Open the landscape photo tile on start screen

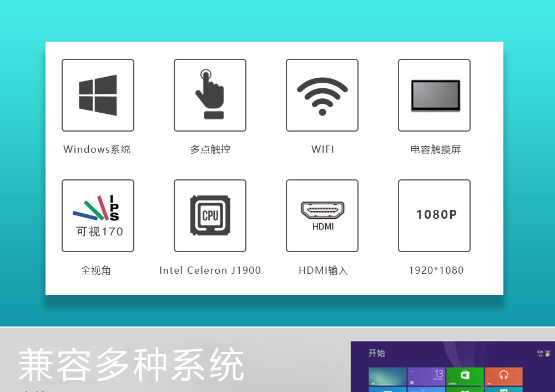pos(387,376)
